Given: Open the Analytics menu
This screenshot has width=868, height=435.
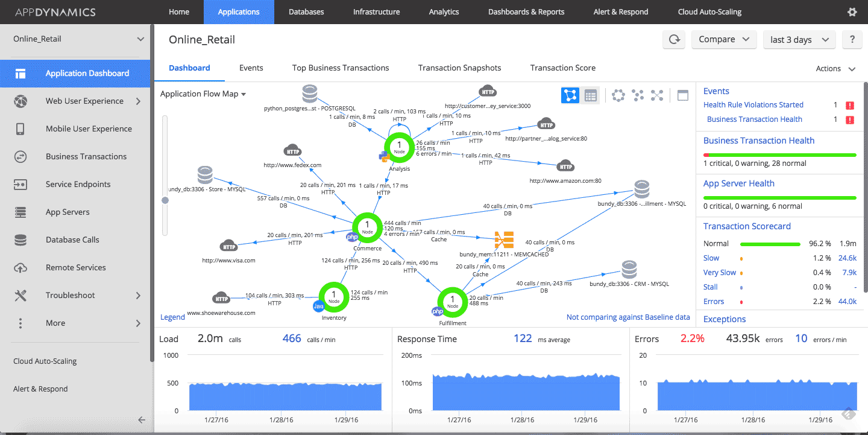Looking at the screenshot, I should 444,12.
